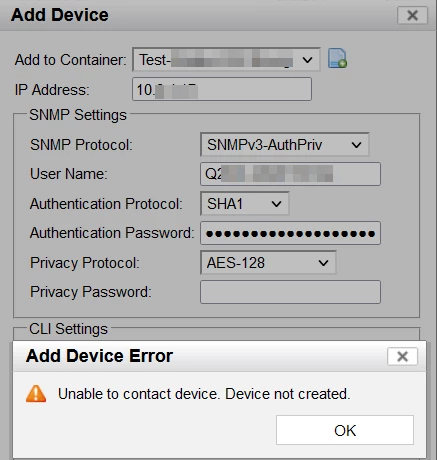Click the SNMP Settings group heading
The image size is (437, 460).
78,115
